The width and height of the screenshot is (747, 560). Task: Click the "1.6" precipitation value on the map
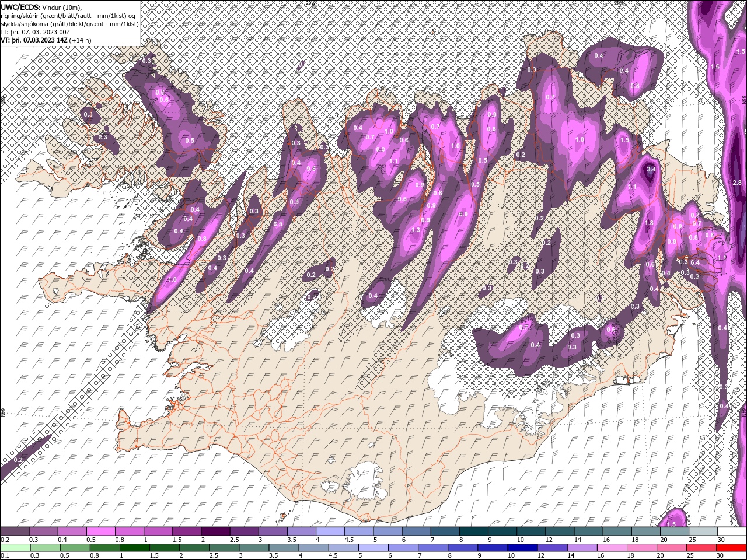click(x=715, y=66)
